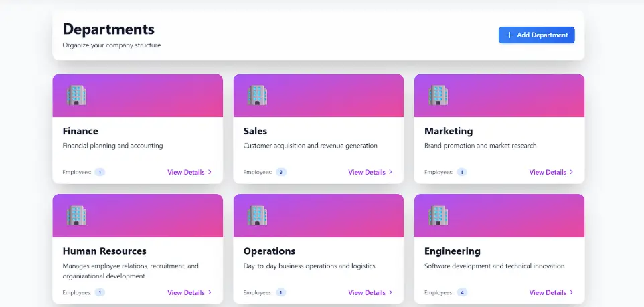644x307 pixels.
Task: Click the Marketing card building icon
Action: [438, 95]
